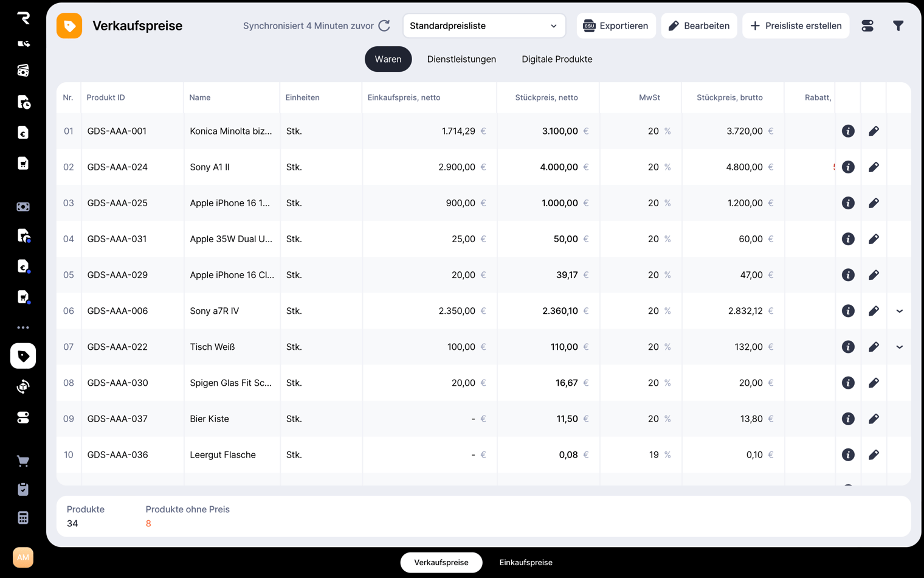Switch to Einkaufspreise view at bottom
Screen dimensions: 924x578
pos(526,563)
